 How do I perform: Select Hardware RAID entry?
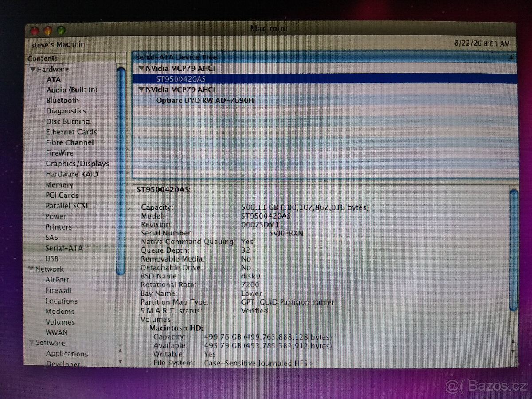pyautogui.click(x=72, y=174)
